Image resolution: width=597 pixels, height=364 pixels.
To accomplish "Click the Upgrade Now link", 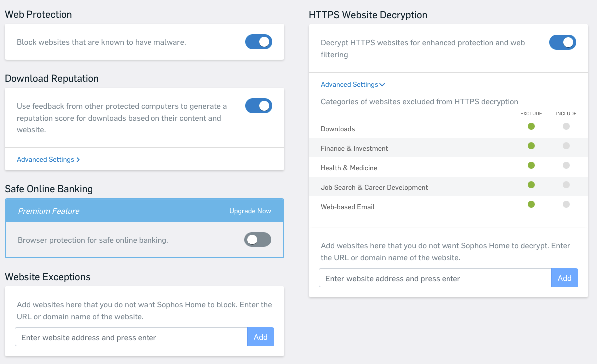I will point(250,211).
